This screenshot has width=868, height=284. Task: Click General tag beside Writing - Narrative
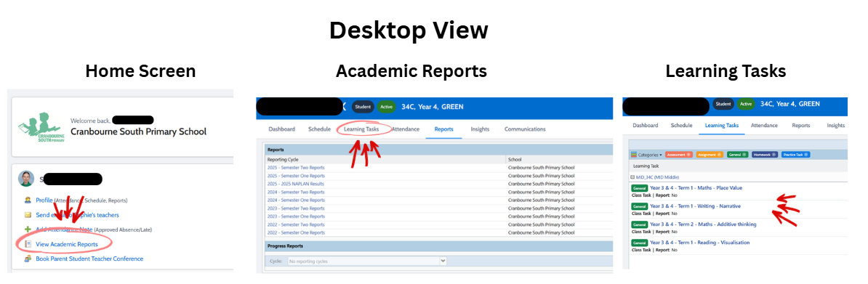click(x=640, y=206)
